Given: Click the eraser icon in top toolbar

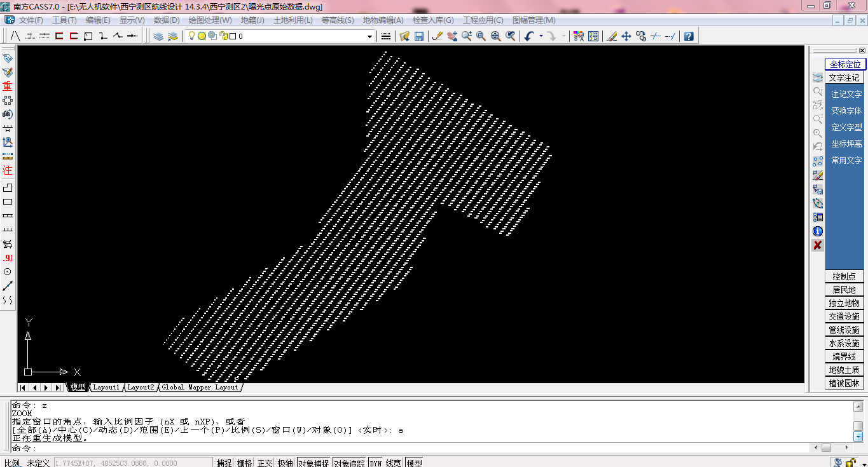Looking at the screenshot, I should tap(612, 36).
